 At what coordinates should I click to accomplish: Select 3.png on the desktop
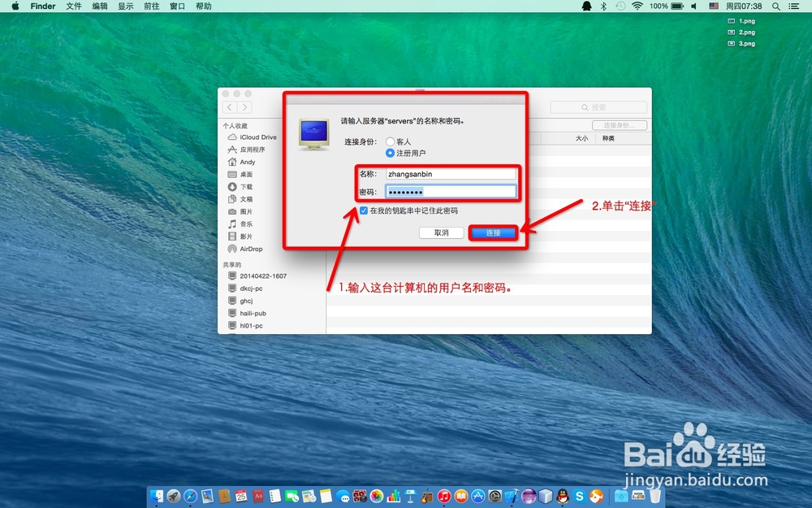[x=741, y=44]
